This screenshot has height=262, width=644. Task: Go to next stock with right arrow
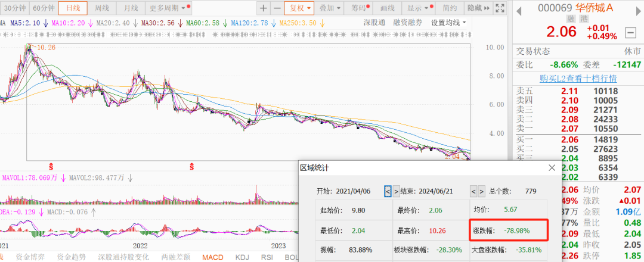pyautogui.click(x=637, y=8)
